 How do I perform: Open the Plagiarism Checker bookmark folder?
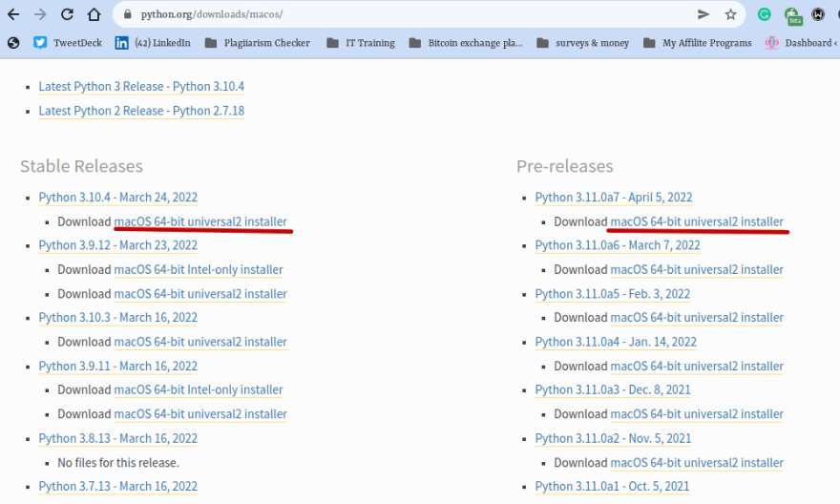[258, 43]
